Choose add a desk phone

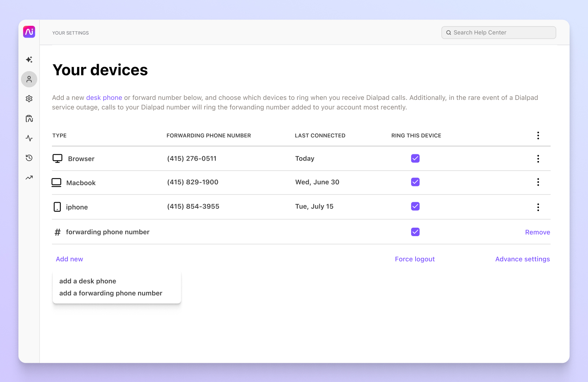coord(88,281)
